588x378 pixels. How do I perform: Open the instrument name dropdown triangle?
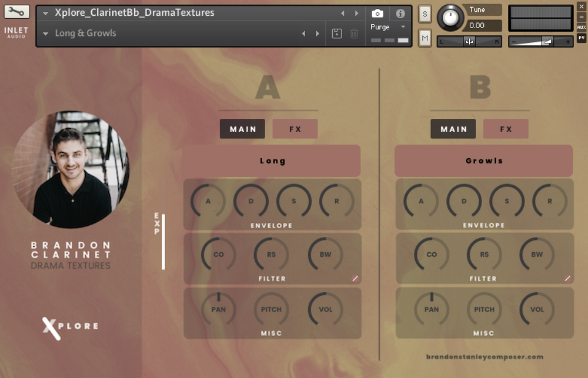(x=45, y=13)
